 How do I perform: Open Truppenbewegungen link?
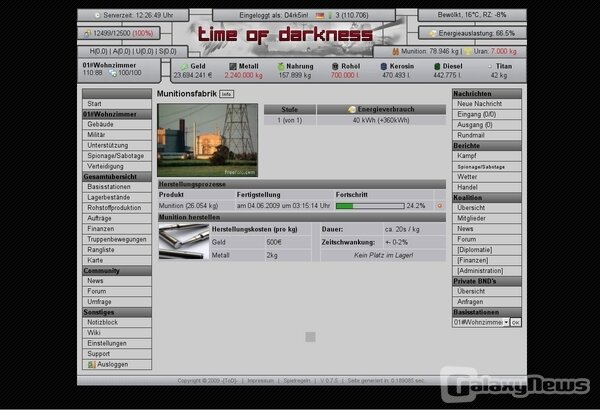pos(117,239)
